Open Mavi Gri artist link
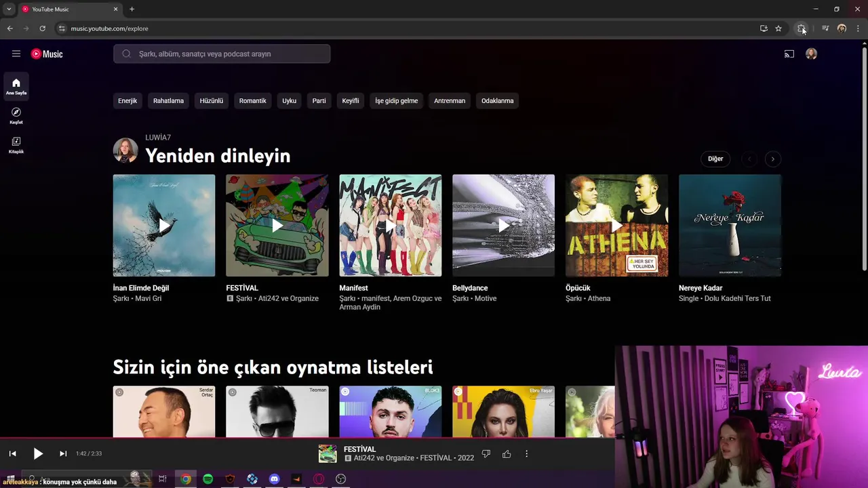 click(149, 298)
